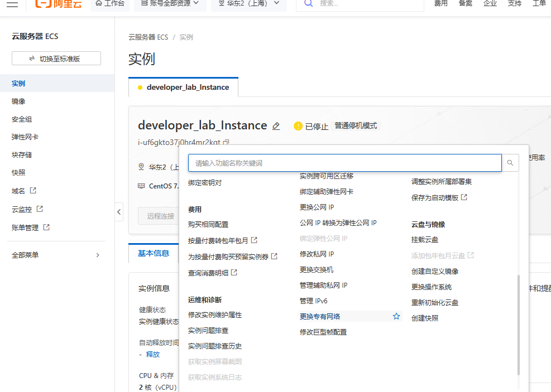
Task: Choose 修改私网 IP from the menu
Action: (317, 254)
